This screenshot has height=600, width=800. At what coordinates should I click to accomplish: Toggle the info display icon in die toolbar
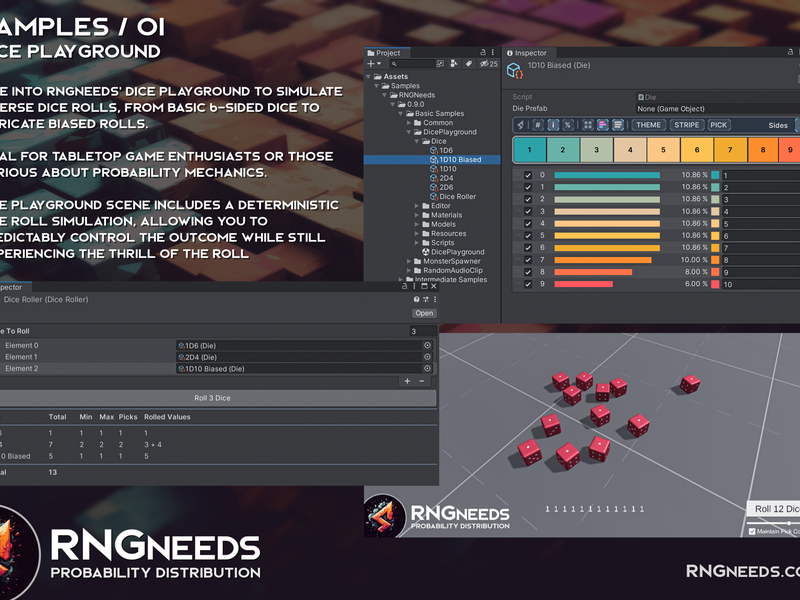point(553,125)
